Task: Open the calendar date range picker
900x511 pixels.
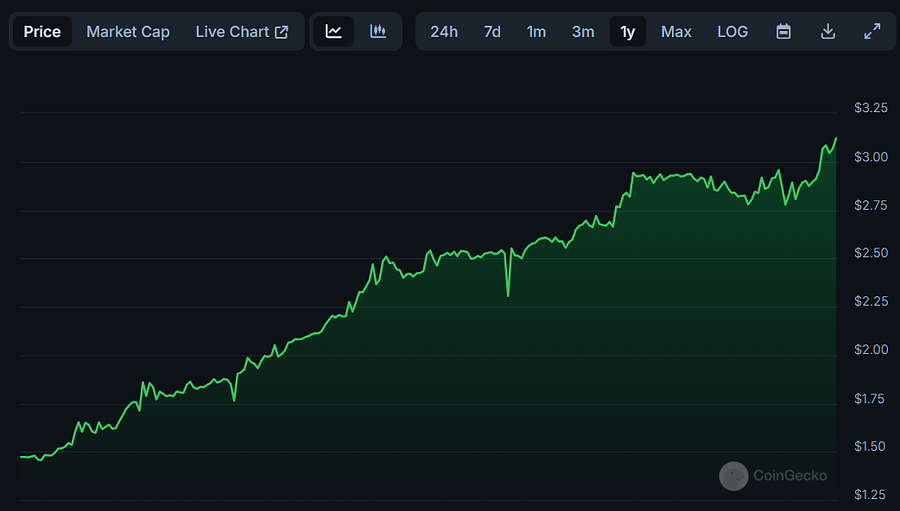Action: (783, 32)
